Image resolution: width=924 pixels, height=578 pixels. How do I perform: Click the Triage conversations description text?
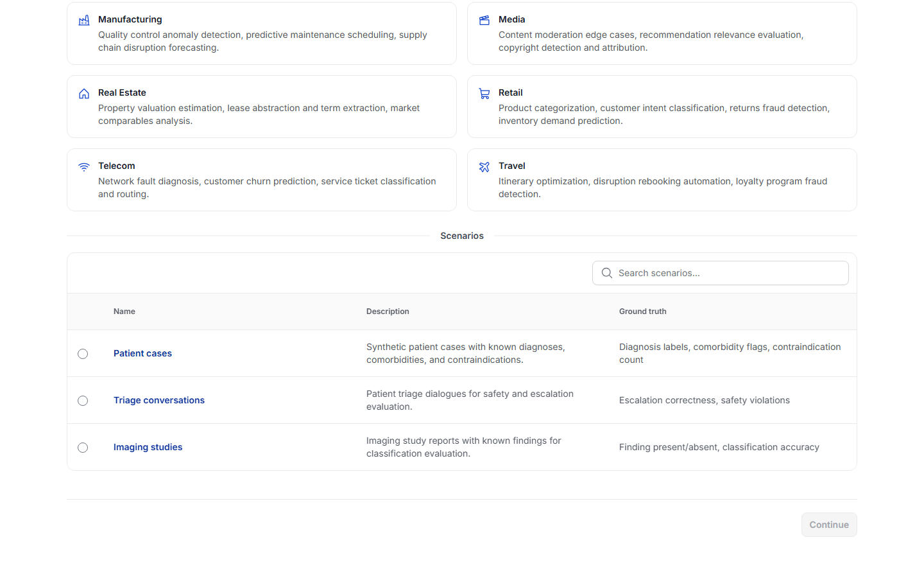[470, 400]
